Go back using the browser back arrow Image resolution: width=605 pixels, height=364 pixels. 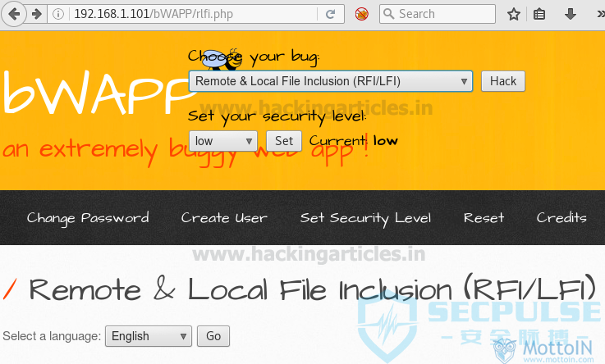point(14,14)
